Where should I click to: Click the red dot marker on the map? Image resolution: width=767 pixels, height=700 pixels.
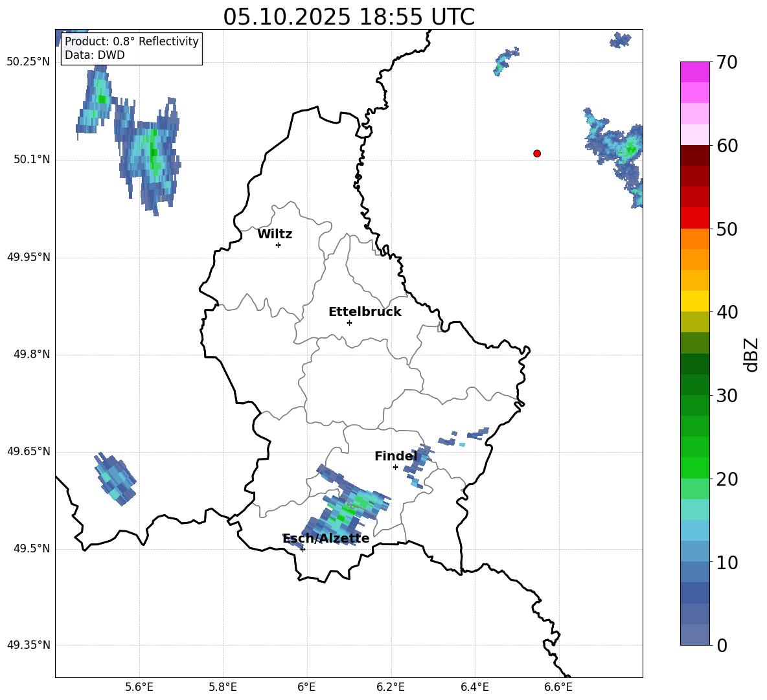click(x=537, y=153)
